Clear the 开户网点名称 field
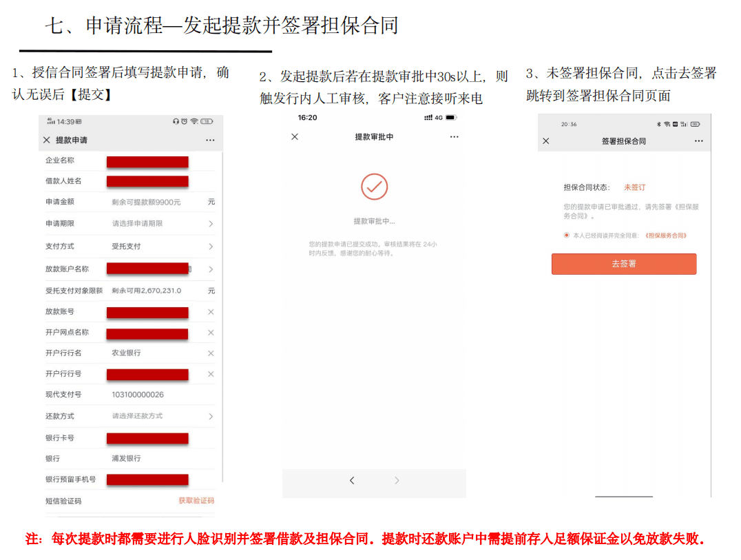Viewport: 741px width, 560px height. (211, 333)
